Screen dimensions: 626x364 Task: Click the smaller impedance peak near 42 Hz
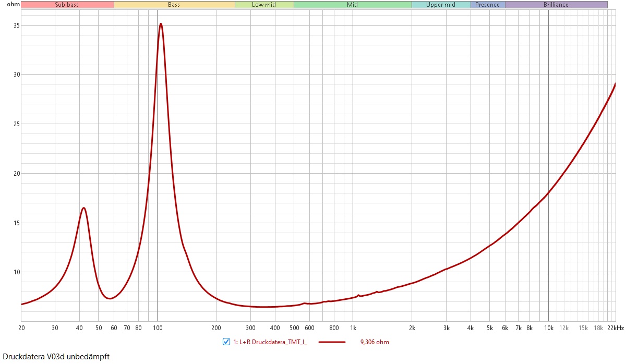coord(83,208)
